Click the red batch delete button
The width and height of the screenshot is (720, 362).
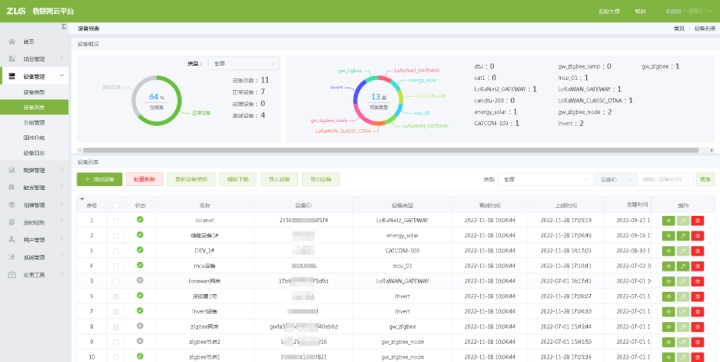click(x=145, y=179)
